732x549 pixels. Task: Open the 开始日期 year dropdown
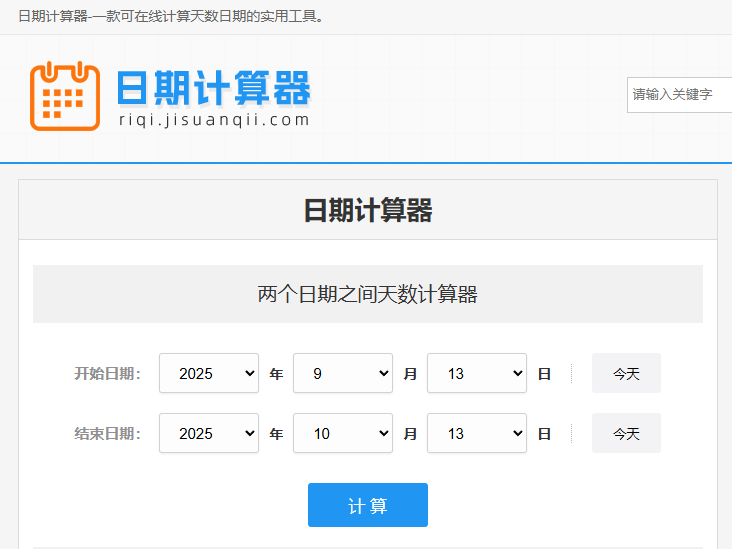(x=208, y=373)
